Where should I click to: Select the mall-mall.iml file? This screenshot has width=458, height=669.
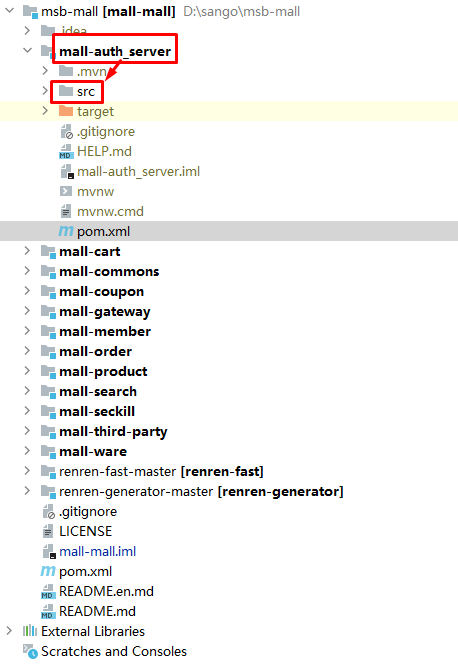(x=97, y=551)
